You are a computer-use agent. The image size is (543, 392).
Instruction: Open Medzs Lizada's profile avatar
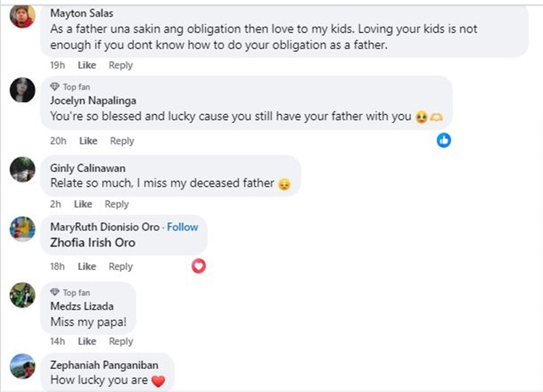pyautogui.click(x=22, y=295)
